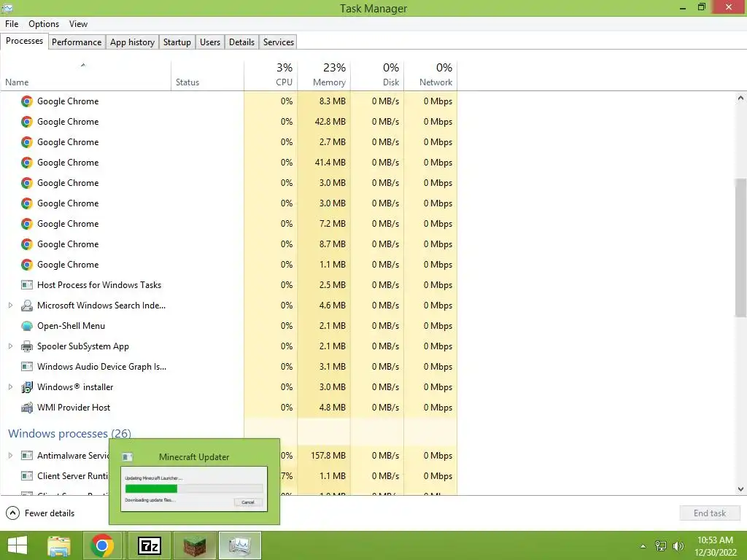Click the Antimalware Service process icon
The height and width of the screenshot is (560, 747).
pyautogui.click(x=27, y=456)
